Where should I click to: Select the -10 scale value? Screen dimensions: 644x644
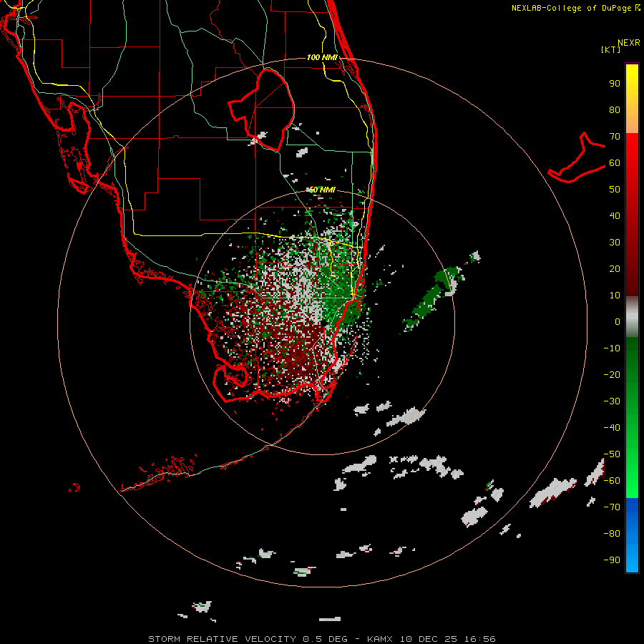point(612,348)
